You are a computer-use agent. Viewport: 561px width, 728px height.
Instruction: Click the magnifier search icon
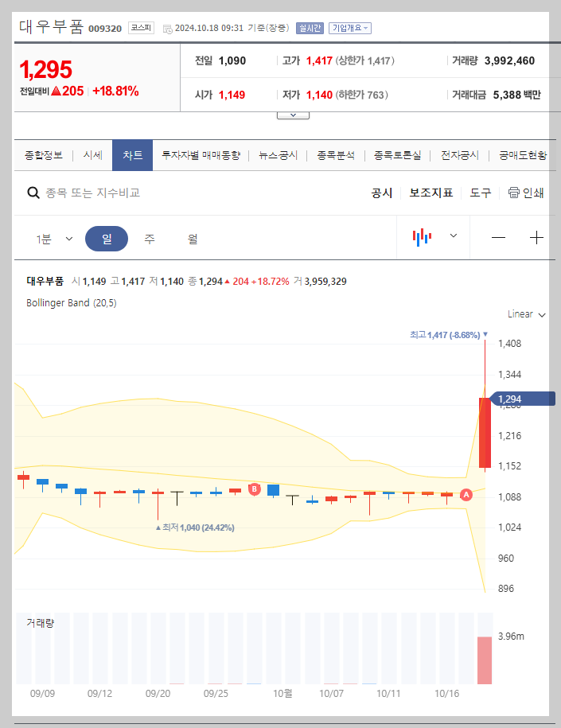click(33, 193)
